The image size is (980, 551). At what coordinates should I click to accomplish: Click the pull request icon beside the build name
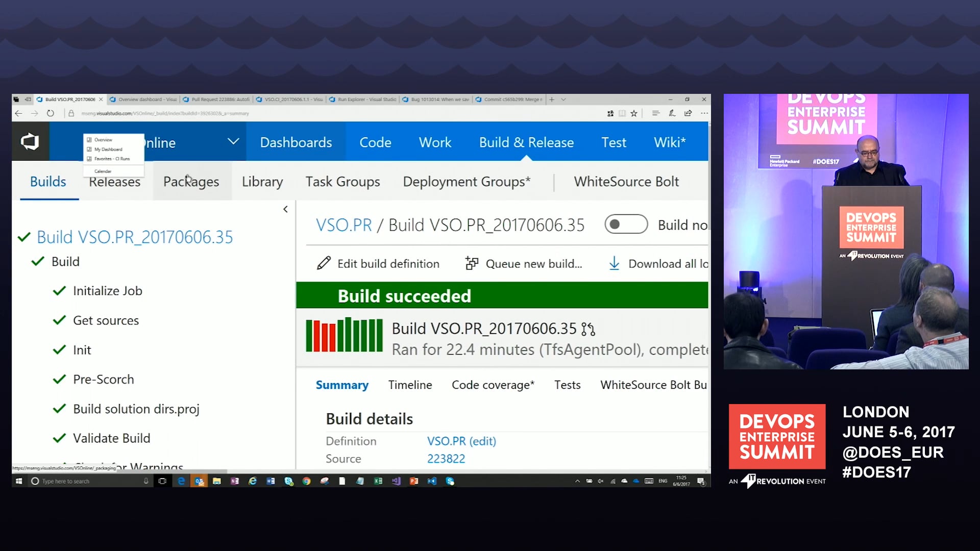[x=589, y=329]
